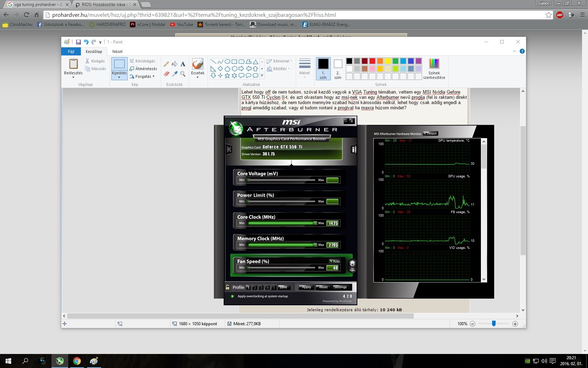The image size is (588, 368).
Task: Activate 1. szín foreground color selector
Action: coord(323,69)
